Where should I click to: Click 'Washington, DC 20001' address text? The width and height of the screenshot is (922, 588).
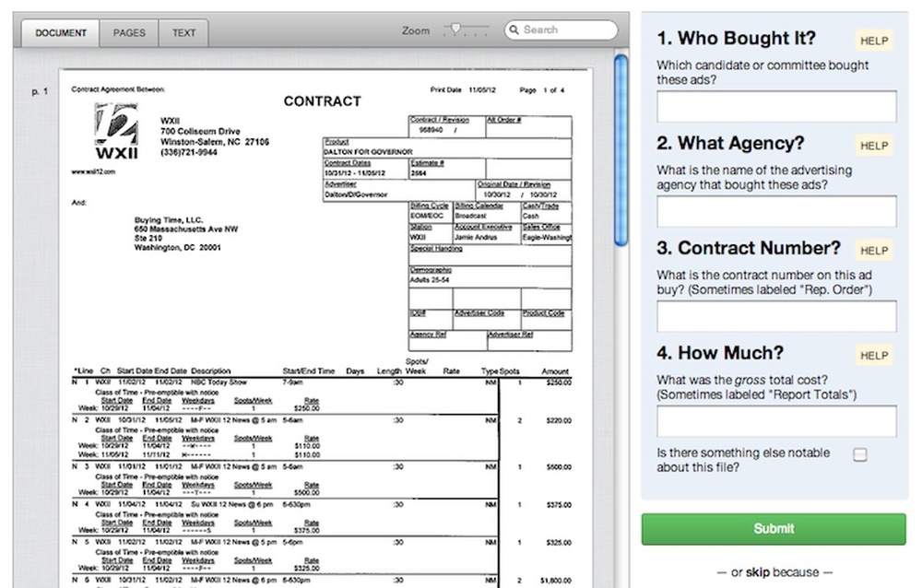pos(177,248)
